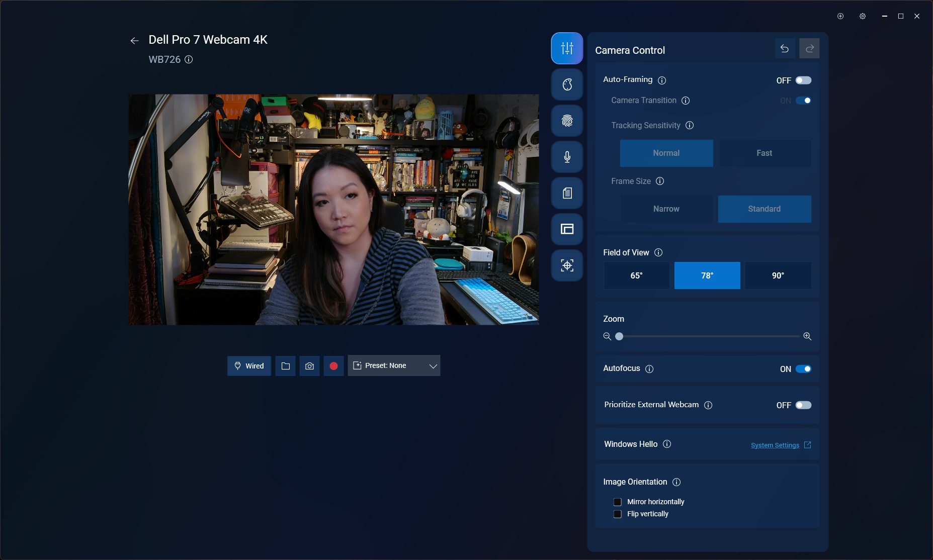Open the color and image settings tab

(567, 84)
